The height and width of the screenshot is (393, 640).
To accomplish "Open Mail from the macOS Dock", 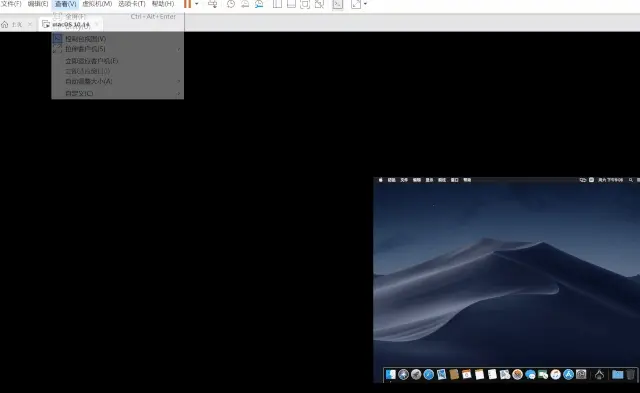I will [x=441, y=374].
